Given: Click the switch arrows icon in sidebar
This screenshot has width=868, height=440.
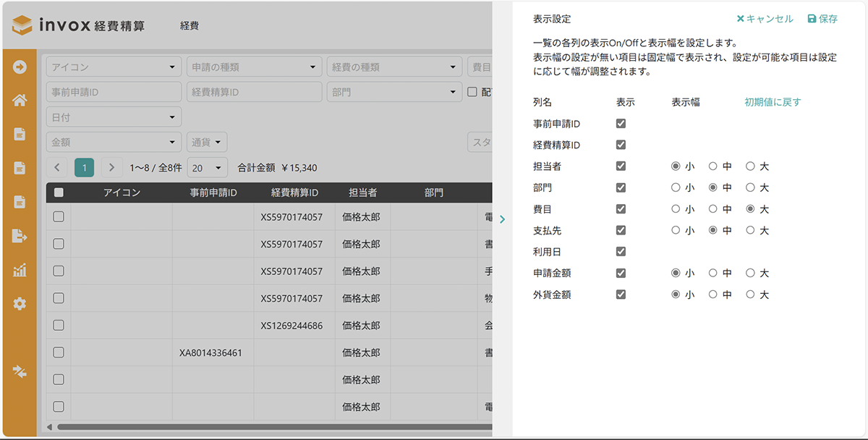Looking at the screenshot, I should [20, 371].
